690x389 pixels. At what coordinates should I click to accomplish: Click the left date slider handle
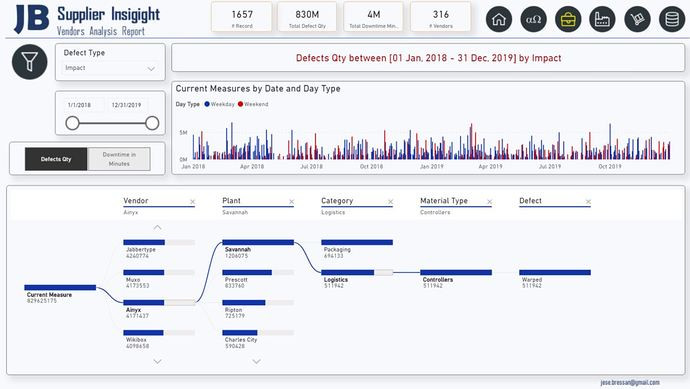(72, 123)
